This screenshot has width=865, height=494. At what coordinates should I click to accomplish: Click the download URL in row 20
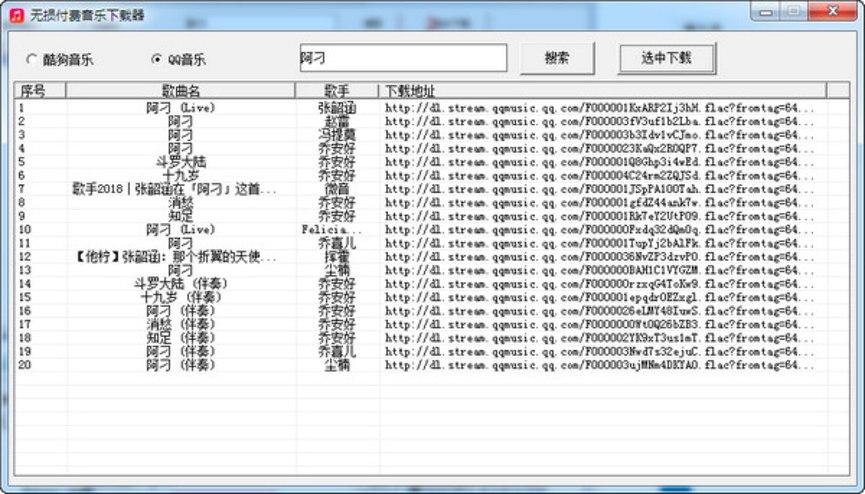point(599,365)
